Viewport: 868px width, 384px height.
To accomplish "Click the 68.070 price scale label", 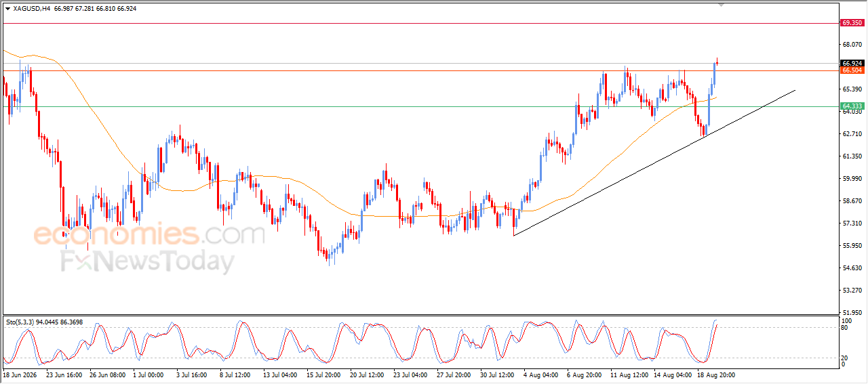I will click(852, 45).
